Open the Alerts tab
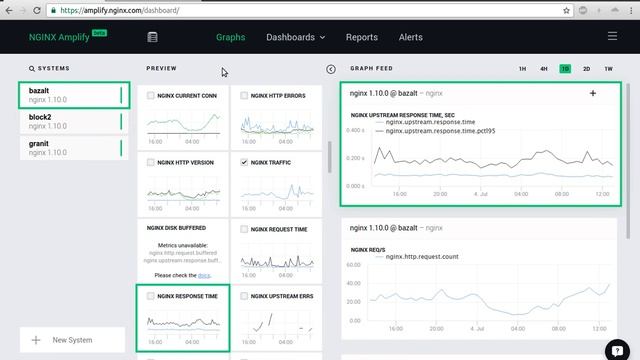Viewport: 640px width, 360px height. pos(411,37)
